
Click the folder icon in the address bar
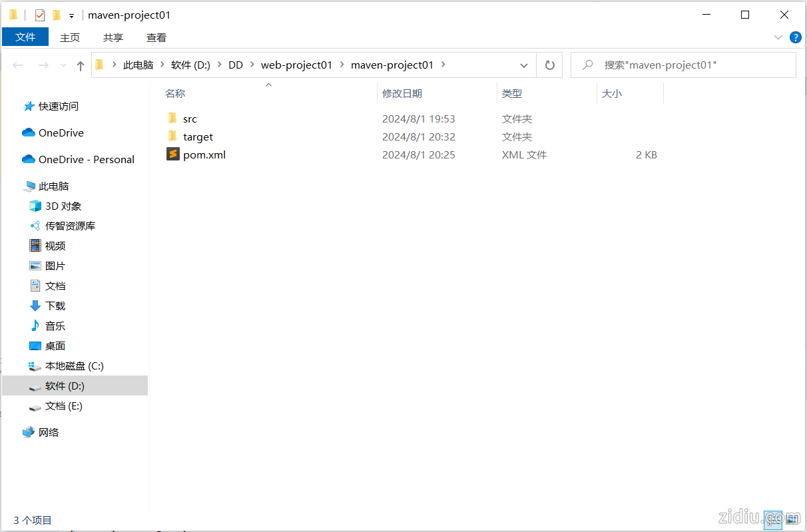pyautogui.click(x=99, y=65)
